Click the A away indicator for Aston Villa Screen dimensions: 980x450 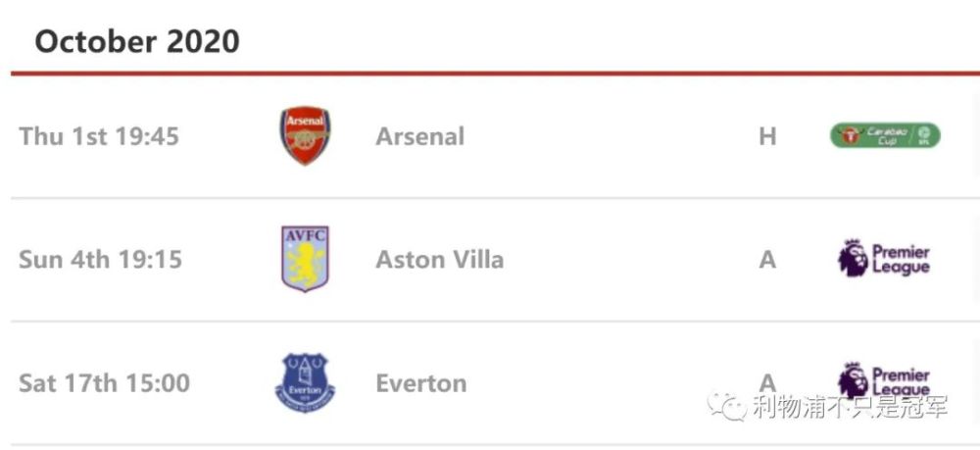coord(767,260)
